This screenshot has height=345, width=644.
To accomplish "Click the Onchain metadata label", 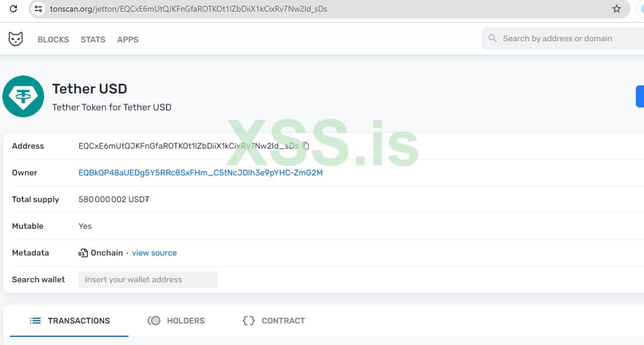I will [107, 253].
